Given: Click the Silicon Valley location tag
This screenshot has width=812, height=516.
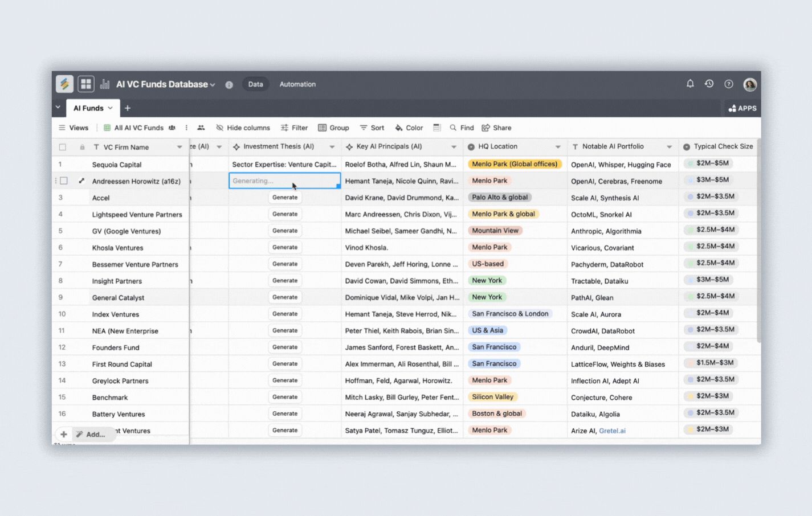Looking at the screenshot, I should click(x=492, y=397).
